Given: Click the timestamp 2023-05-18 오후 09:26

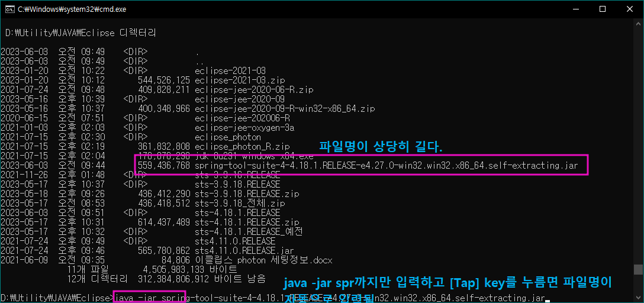Looking at the screenshot, I should pos(53,194).
